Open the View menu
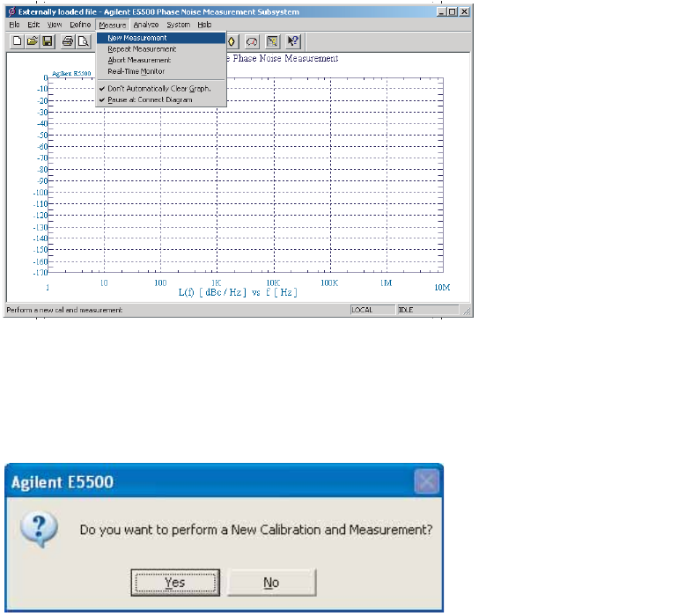This screenshot has height=616, width=685. [55, 25]
